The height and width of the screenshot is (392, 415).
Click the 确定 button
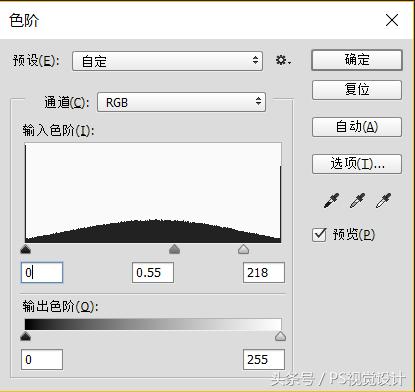[357, 60]
